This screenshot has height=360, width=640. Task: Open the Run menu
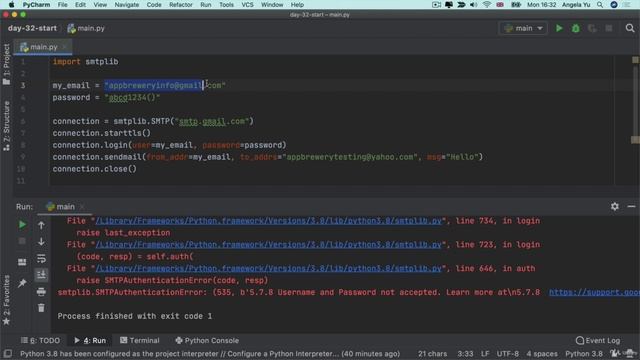coord(206,5)
